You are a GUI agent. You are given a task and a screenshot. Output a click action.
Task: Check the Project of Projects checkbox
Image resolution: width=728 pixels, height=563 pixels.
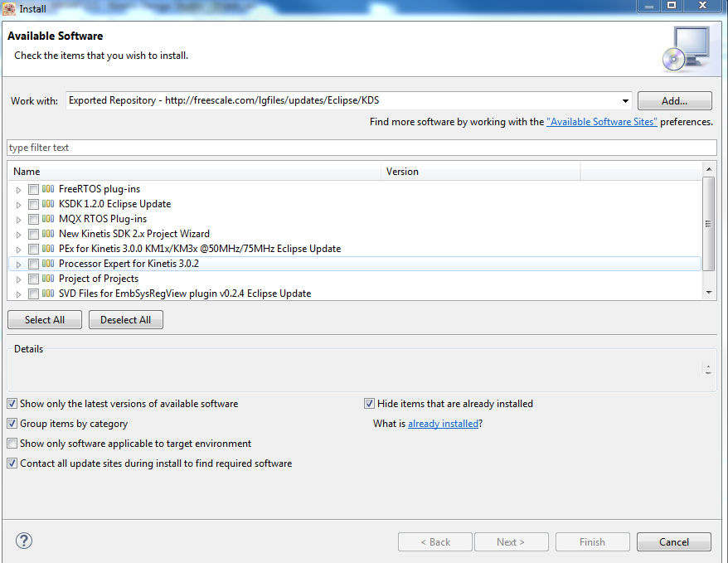click(x=33, y=279)
